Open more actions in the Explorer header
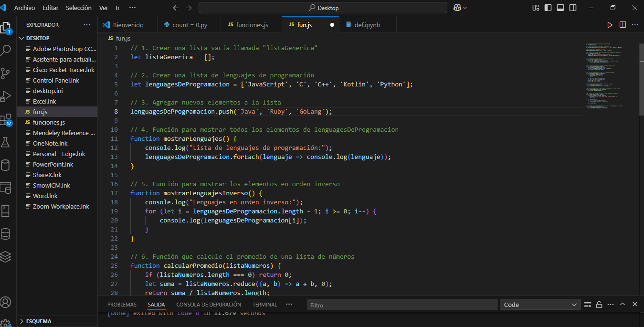This screenshot has height=327, width=644. (86, 25)
